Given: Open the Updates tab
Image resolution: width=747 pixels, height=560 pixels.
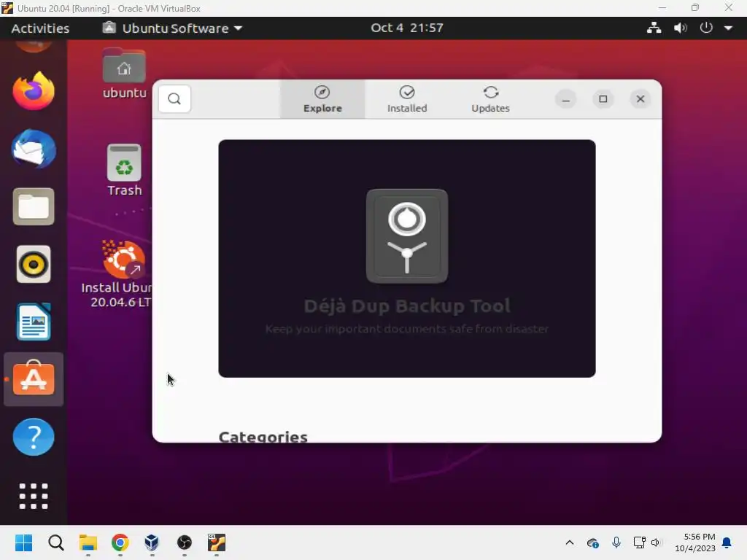Looking at the screenshot, I should (490, 99).
